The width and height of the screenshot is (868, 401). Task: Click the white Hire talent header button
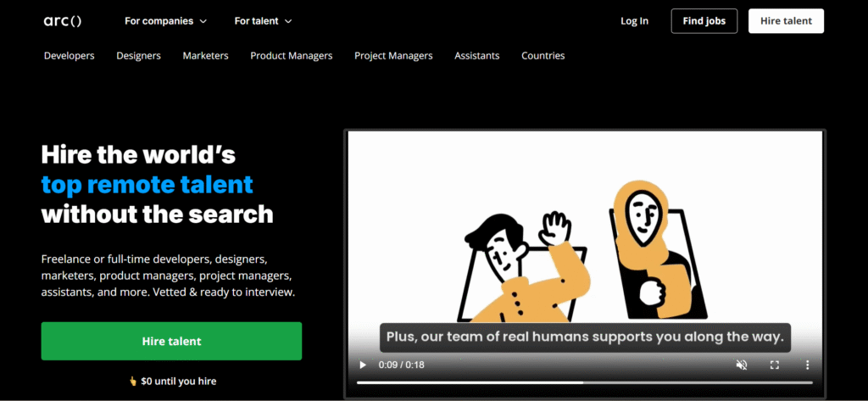[786, 21]
